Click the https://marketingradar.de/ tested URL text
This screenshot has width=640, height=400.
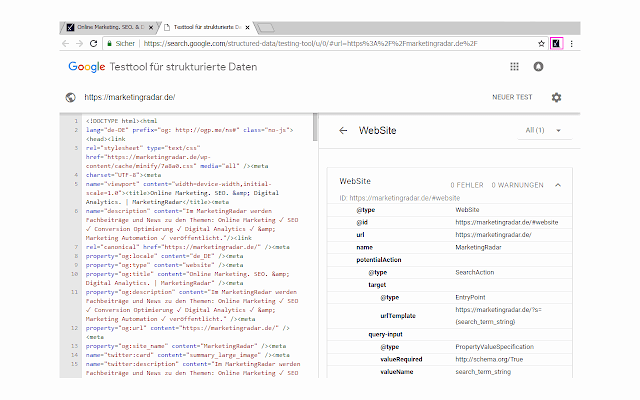click(x=130, y=97)
